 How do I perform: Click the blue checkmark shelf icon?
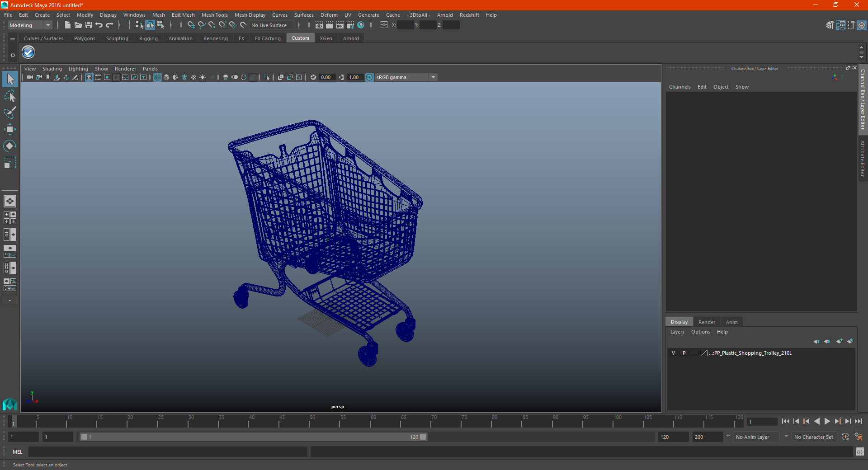point(28,52)
